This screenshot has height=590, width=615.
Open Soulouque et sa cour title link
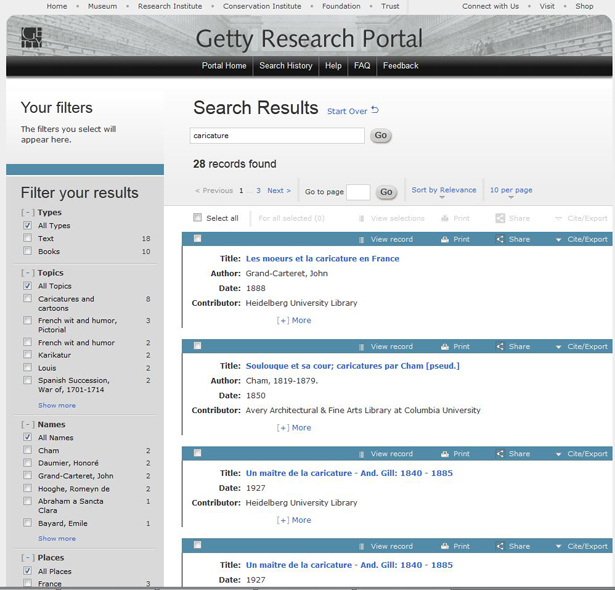tap(353, 366)
